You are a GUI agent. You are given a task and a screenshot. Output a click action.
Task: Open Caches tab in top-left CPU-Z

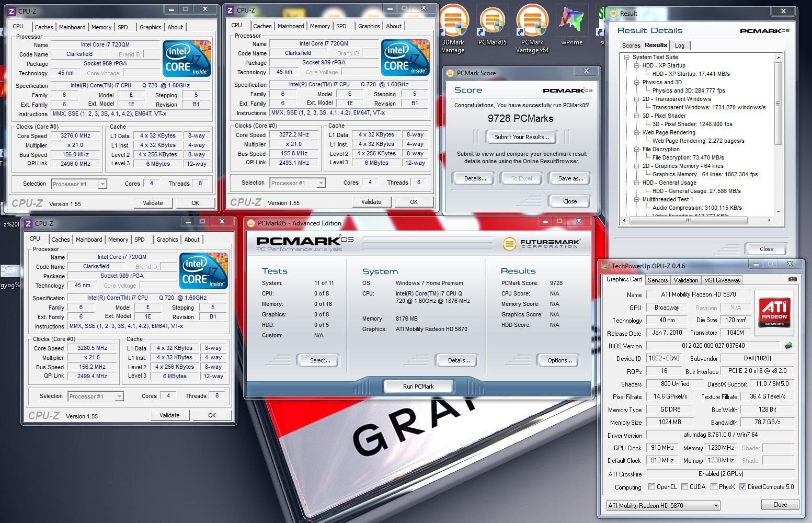tap(43, 27)
